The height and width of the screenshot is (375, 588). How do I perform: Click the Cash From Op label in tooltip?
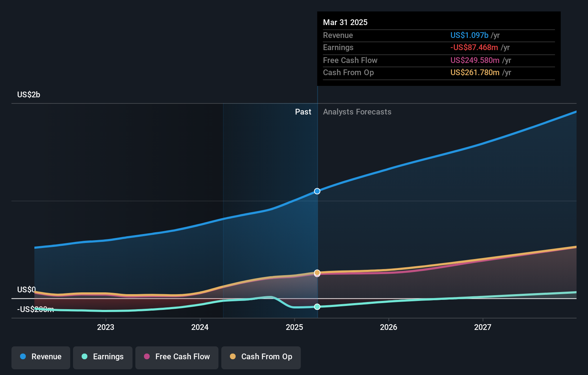[x=348, y=72]
